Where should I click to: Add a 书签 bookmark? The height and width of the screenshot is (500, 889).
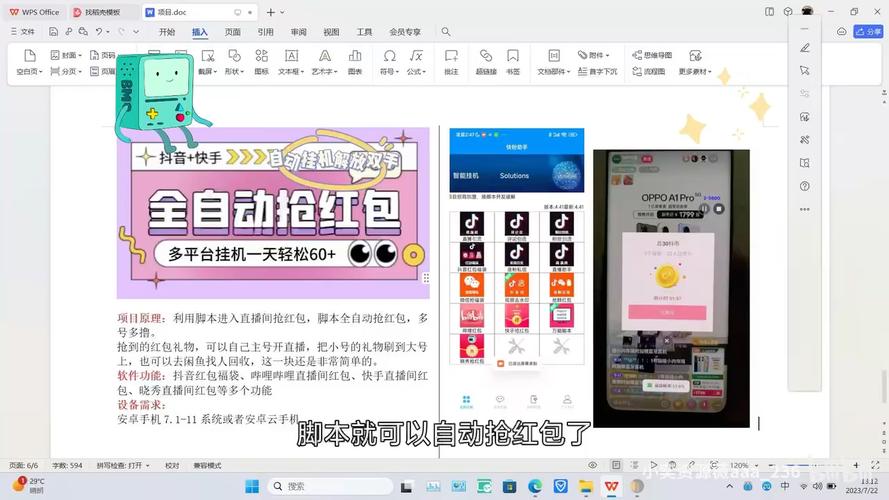coord(512,60)
